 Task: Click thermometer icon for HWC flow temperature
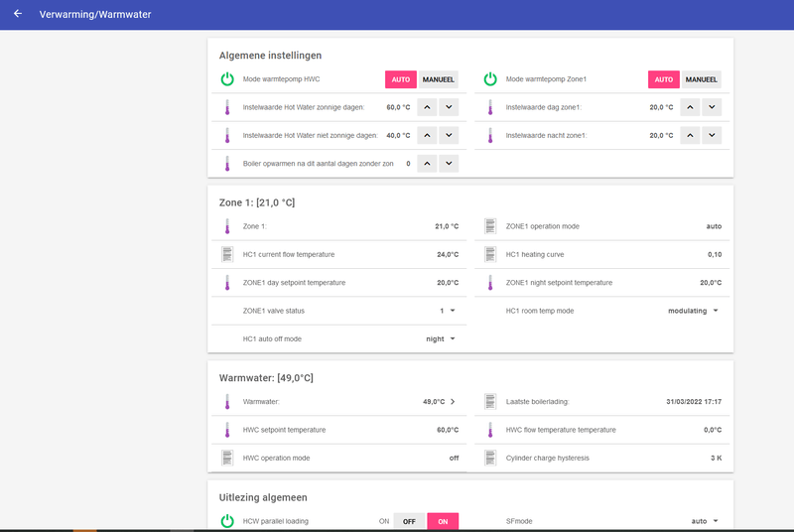click(x=490, y=430)
